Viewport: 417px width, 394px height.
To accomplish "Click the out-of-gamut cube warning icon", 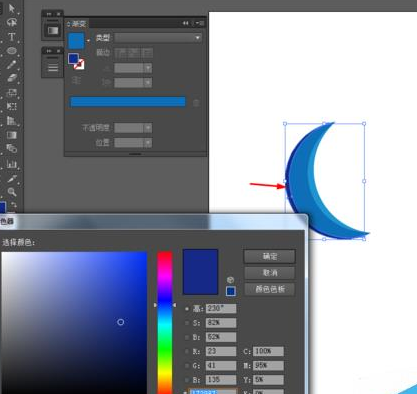I will point(230,279).
